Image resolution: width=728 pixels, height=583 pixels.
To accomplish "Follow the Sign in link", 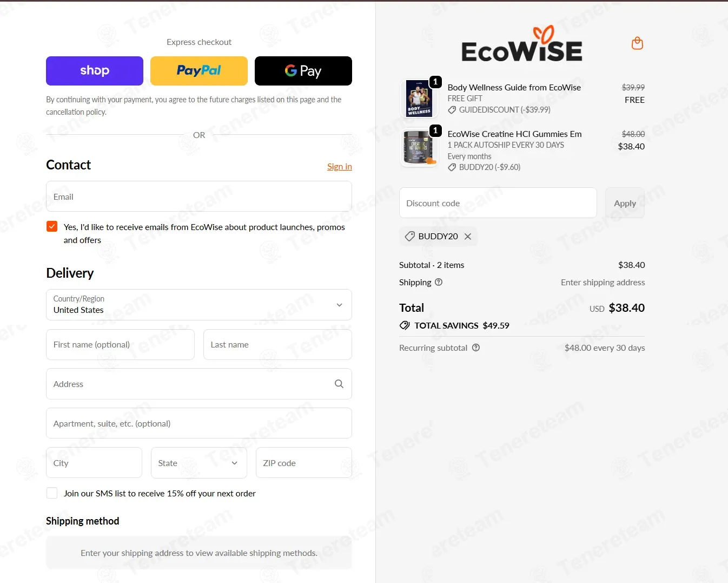I will (340, 167).
